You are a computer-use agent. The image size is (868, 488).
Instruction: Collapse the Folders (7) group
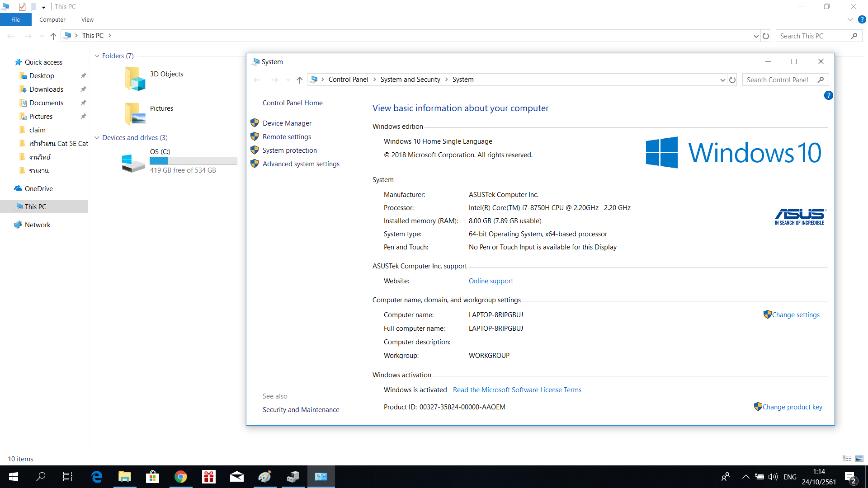[97, 56]
